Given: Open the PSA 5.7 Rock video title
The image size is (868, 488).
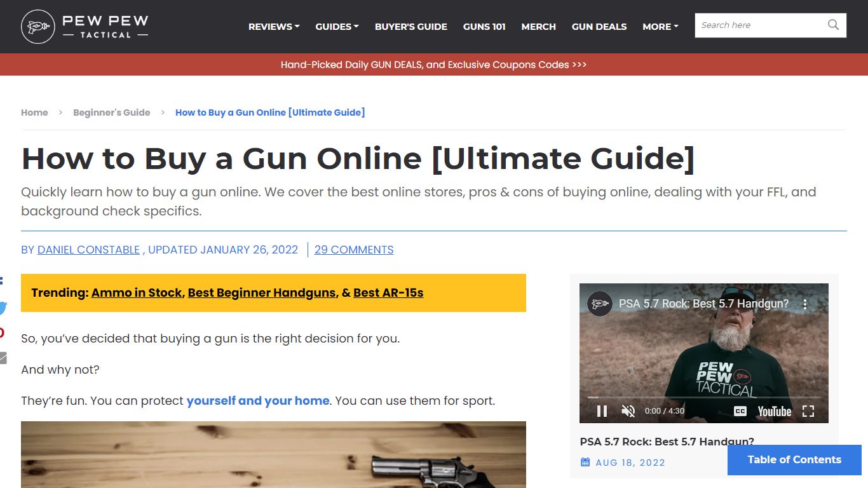Looking at the screenshot, I should point(667,442).
